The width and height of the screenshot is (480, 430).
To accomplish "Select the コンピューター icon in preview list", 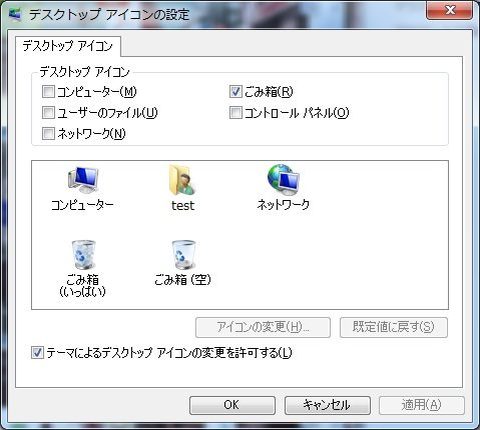I will pyautogui.click(x=83, y=180).
